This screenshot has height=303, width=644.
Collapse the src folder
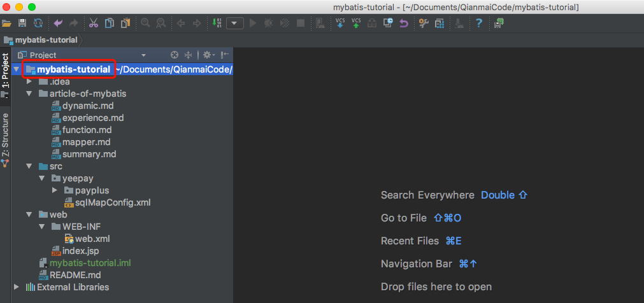(29, 166)
